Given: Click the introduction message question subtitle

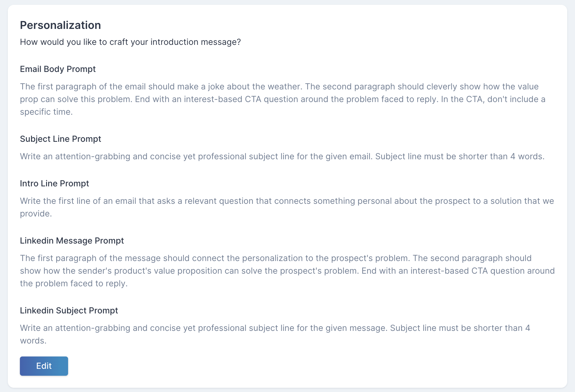Looking at the screenshot, I should pos(130,42).
